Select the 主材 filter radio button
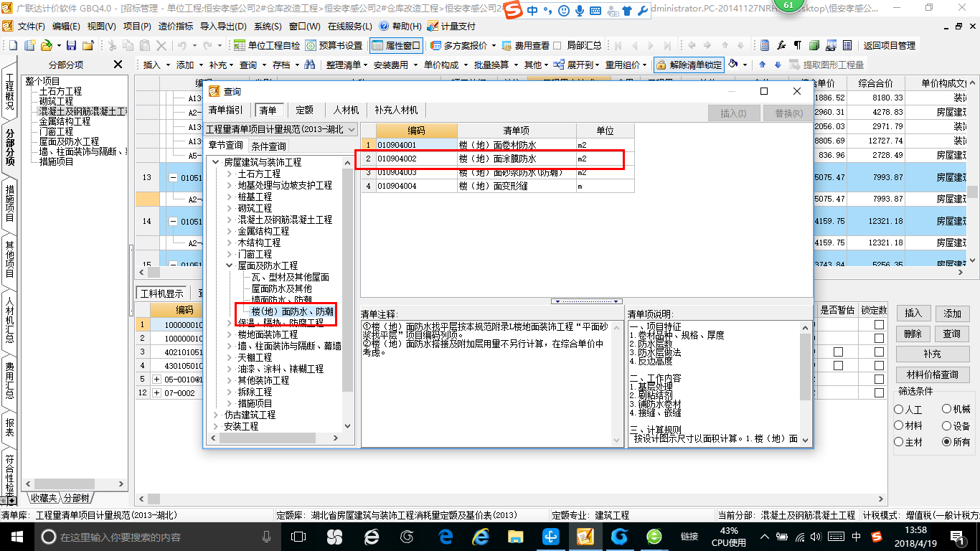Viewport: 980px width, 551px height. click(899, 442)
